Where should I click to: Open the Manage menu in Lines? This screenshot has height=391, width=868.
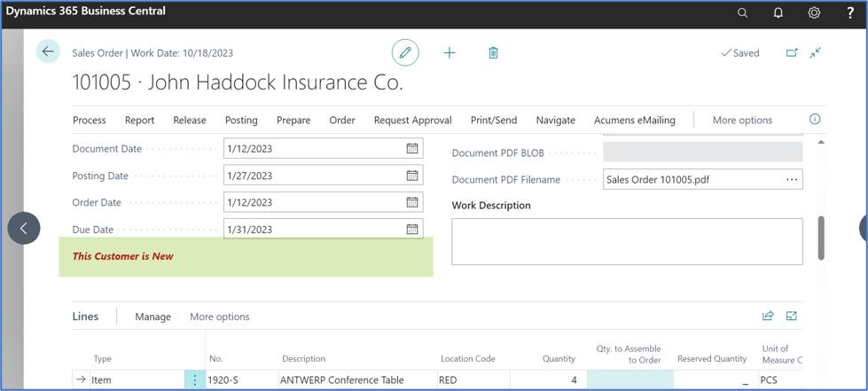(152, 317)
